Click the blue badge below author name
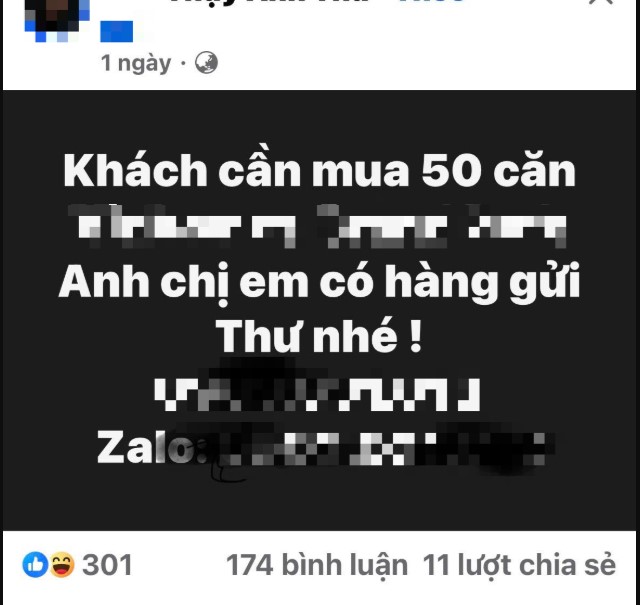640x605 pixels. click(117, 31)
